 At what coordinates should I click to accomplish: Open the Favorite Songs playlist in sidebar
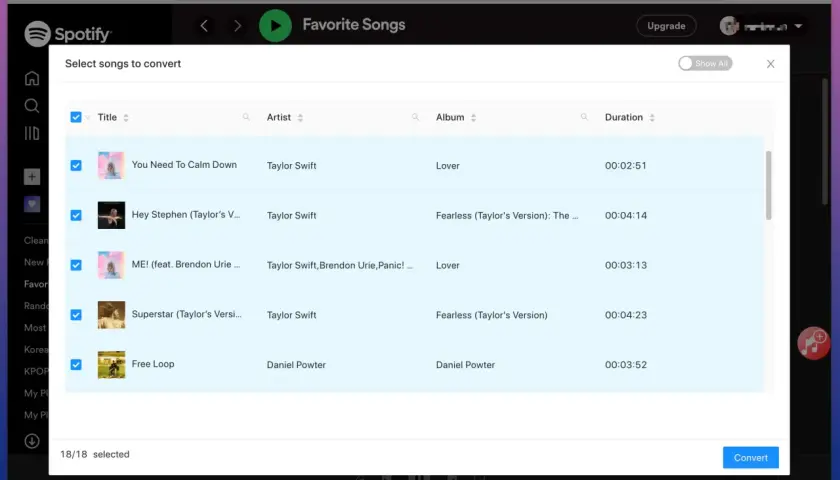pyautogui.click(x=36, y=284)
